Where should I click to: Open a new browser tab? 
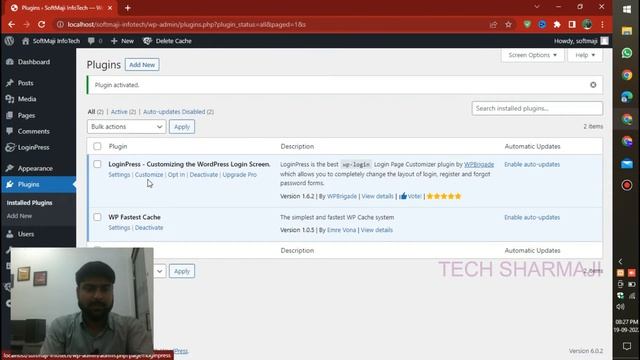click(x=128, y=8)
